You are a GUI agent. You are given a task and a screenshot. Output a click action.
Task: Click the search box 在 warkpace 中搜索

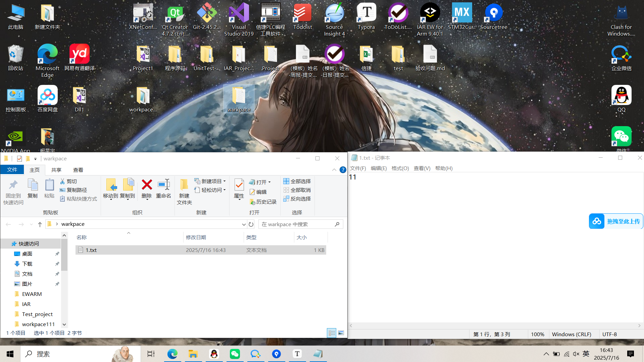300,224
